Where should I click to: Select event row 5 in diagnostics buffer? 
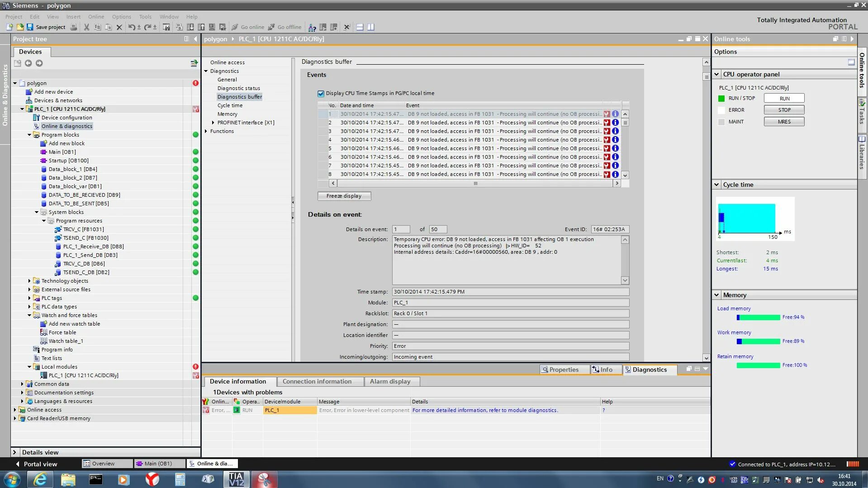[x=468, y=148]
